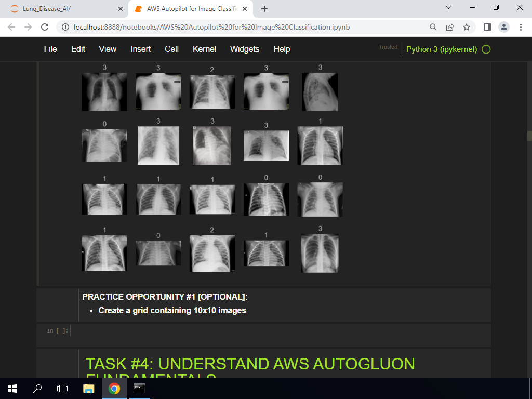532x399 pixels.
Task: Share this page via share icon
Action: click(x=450, y=27)
